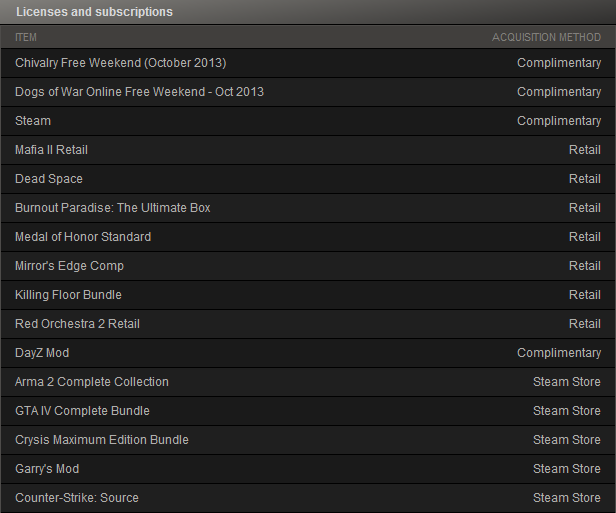The width and height of the screenshot is (616, 513).
Task: Click Complimentary value in Dogs of War row
Action: tap(559, 92)
